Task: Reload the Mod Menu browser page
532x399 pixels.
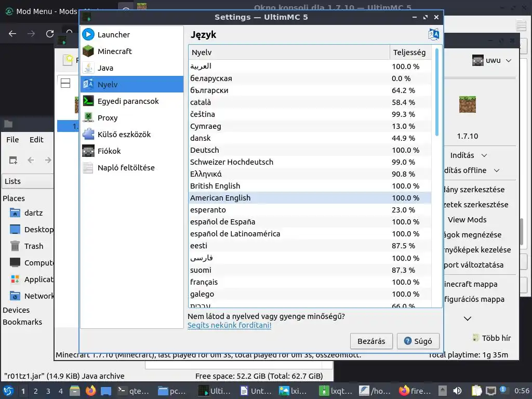Action: [50, 34]
